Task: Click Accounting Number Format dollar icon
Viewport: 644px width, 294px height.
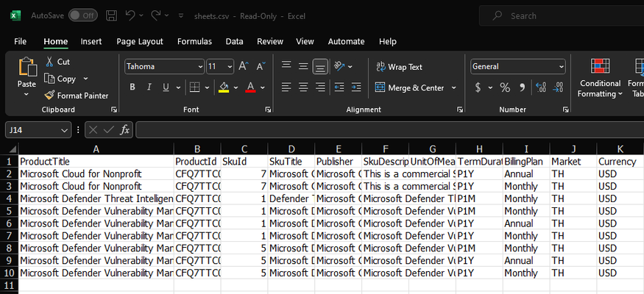Action: point(478,87)
